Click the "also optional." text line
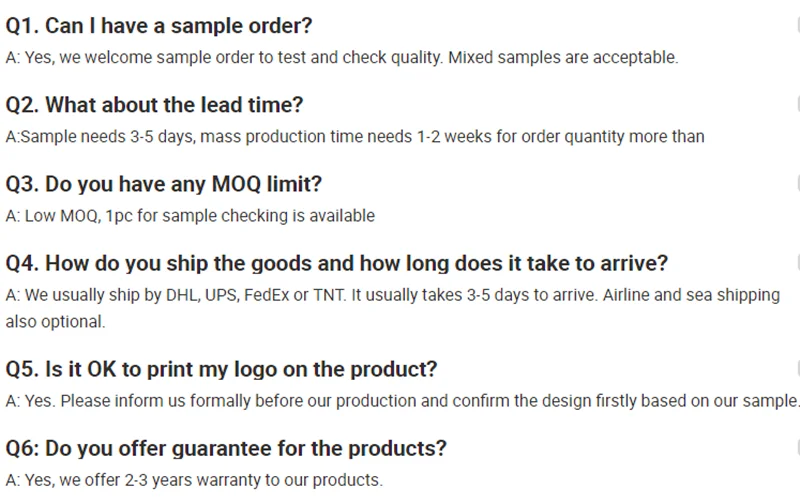 coord(55,322)
